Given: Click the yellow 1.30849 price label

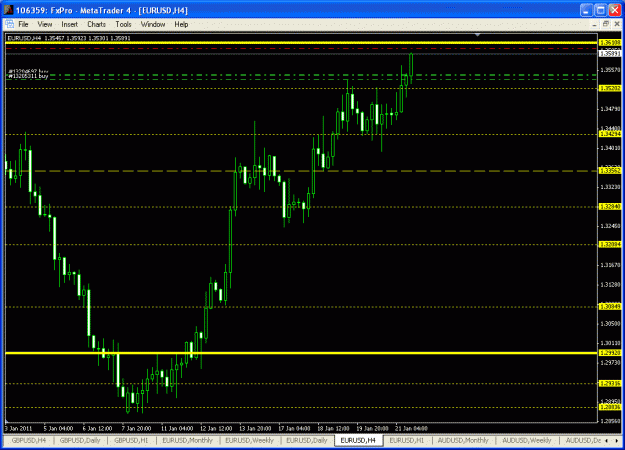Looking at the screenshot, I should tap(610, 307).
